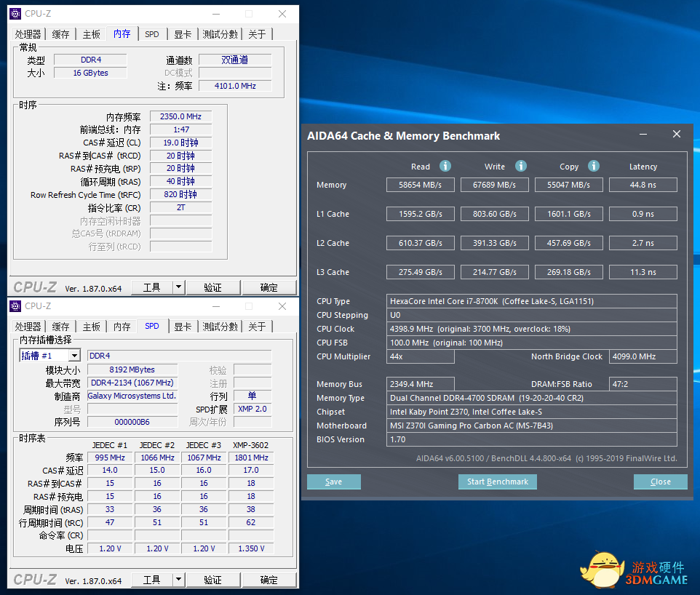Click the 工具 button in bottom CPU-Z window
This screenshot has height=595, width=700.
[x=152, y=580]
